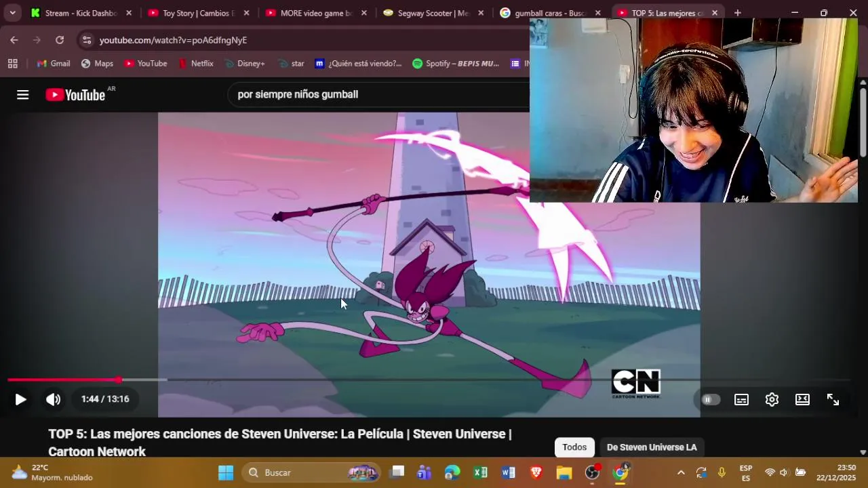Click the taskbar Buscar search box
Image resolution: width=868 pixels, height=488 pixels.
click(312, 472)
